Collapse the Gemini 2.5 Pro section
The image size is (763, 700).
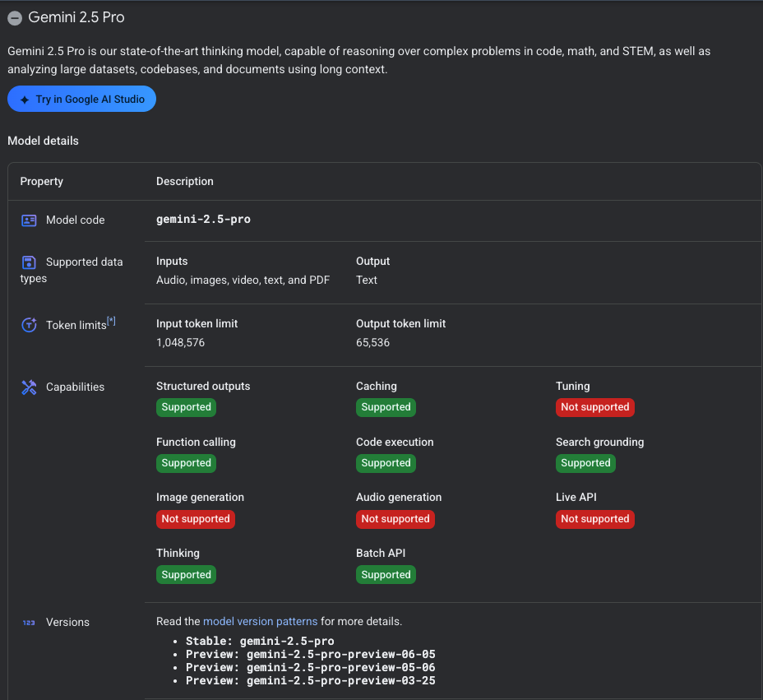point(14,18)
